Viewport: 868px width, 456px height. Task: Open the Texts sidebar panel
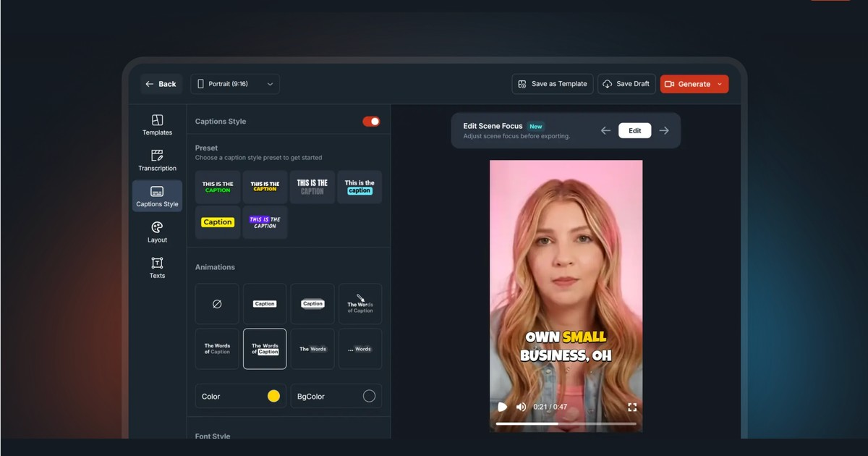(x=157, y=267)
